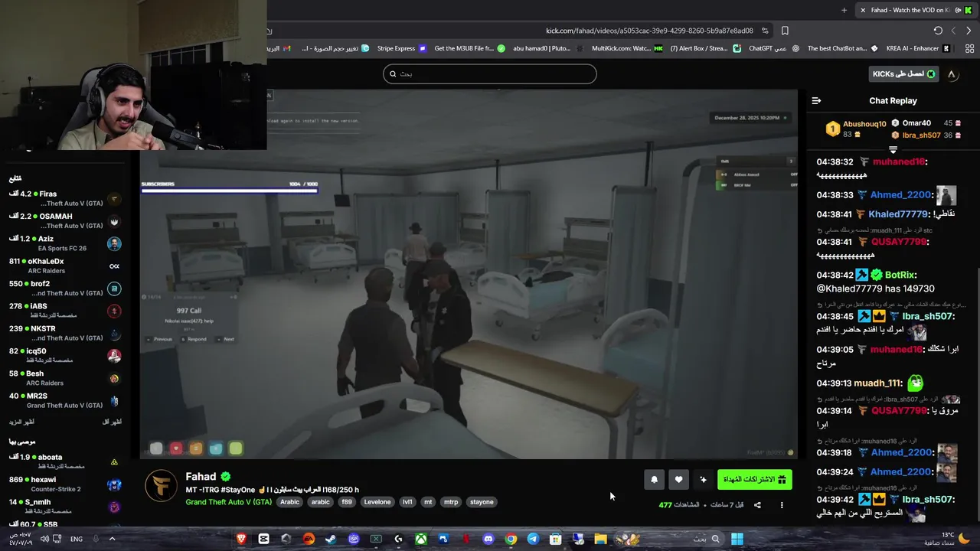
Task: Click the stayone tag
Action: 482,502
